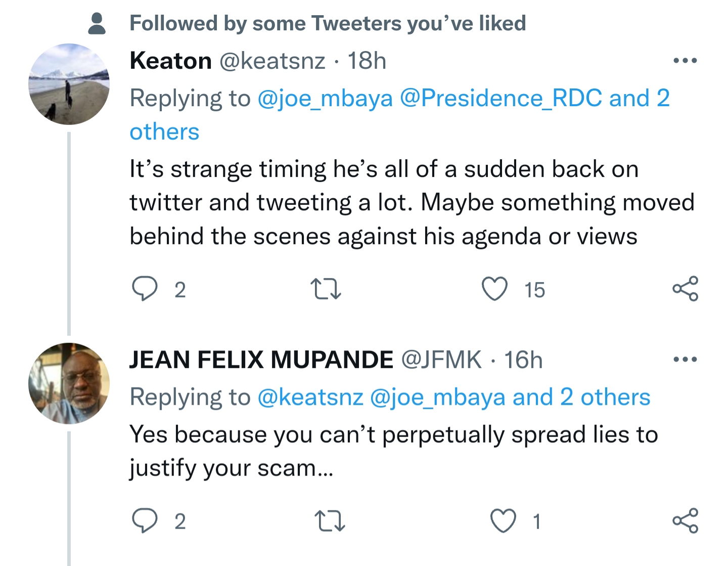Like Keaton's tweet about strange timing
Image resolution: width=728 pixels, height=566 pixels.
click(494, 289)
